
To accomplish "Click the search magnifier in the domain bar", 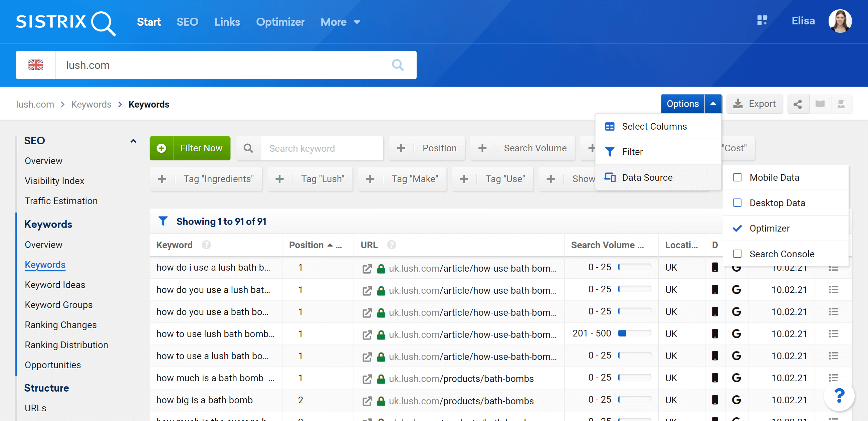I will 398,65.
